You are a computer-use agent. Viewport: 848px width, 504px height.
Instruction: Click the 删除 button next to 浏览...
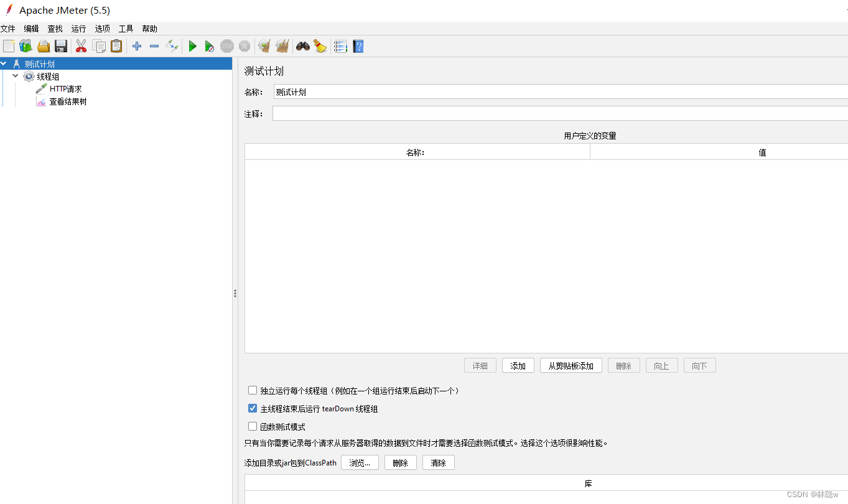(x=401, y=463)
